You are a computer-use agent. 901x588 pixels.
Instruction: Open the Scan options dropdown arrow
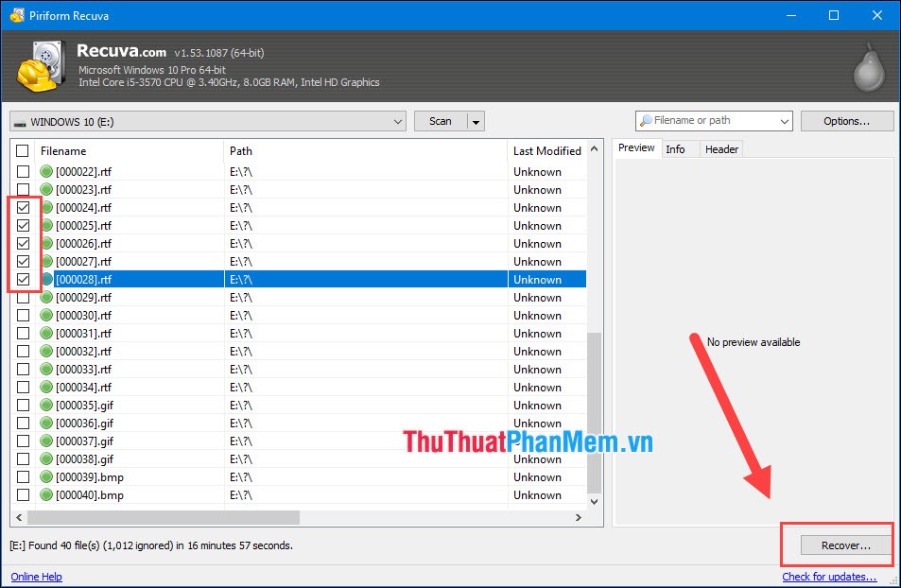475,121
